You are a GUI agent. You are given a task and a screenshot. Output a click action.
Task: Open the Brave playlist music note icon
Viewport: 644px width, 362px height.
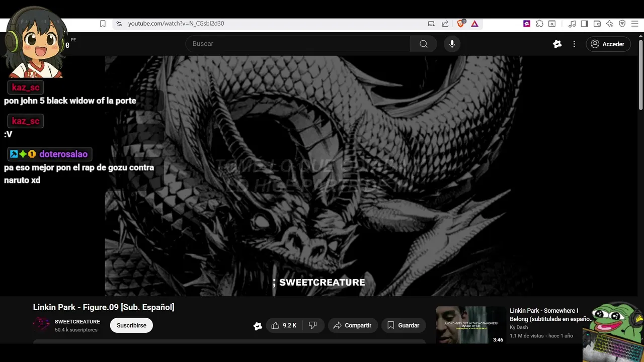tap(572, 24)
